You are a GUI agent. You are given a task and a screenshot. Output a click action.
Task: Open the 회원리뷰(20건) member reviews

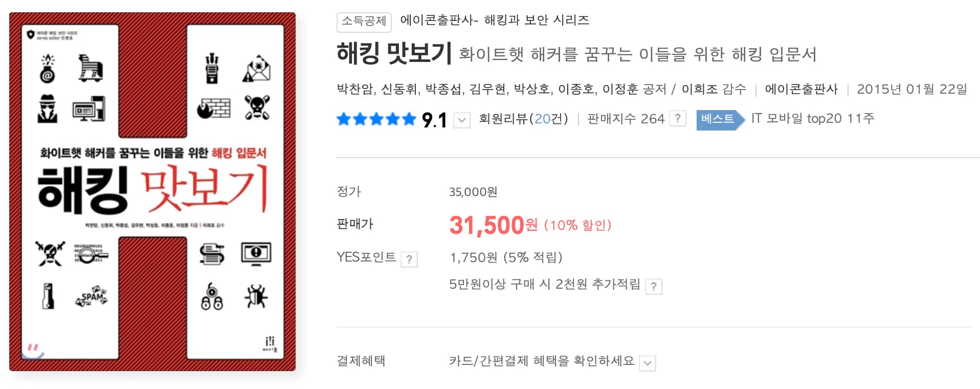523,118
